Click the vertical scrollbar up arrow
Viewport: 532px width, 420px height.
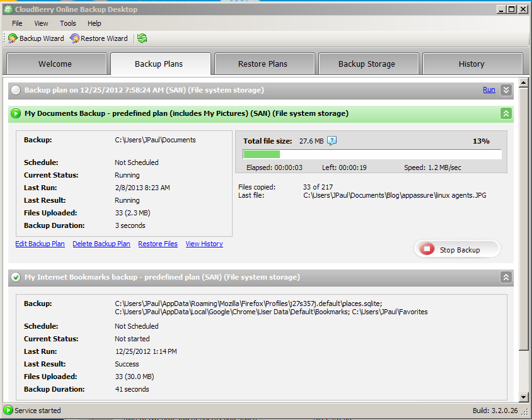click(x=524, y=82)
